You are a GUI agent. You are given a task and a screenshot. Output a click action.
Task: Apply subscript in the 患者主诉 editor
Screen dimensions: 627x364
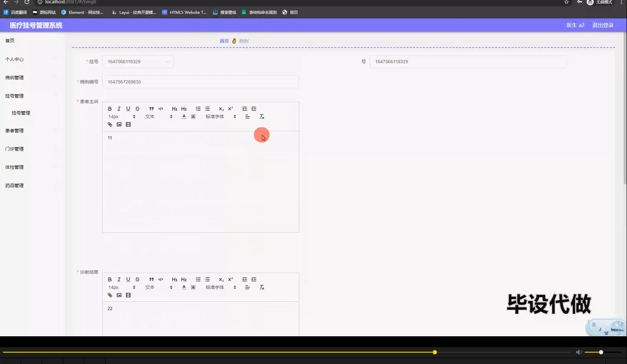pos(221,109)
